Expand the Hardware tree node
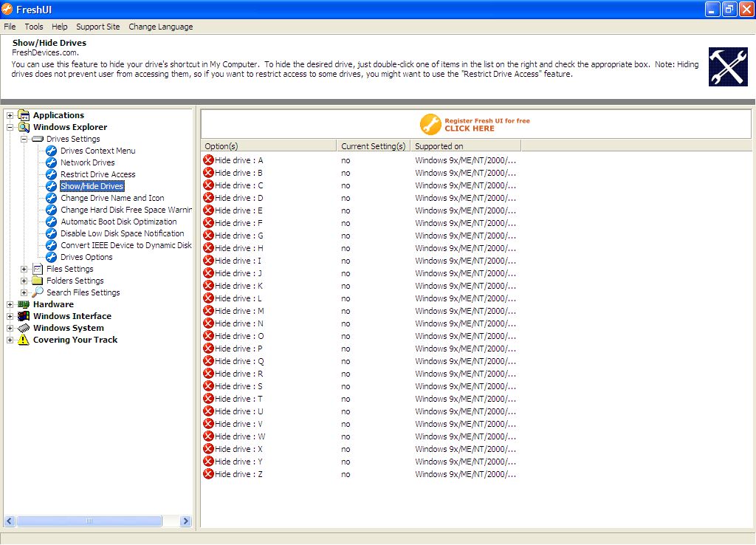The height and width of the screenshot is (545, 756). coord(10,304)
